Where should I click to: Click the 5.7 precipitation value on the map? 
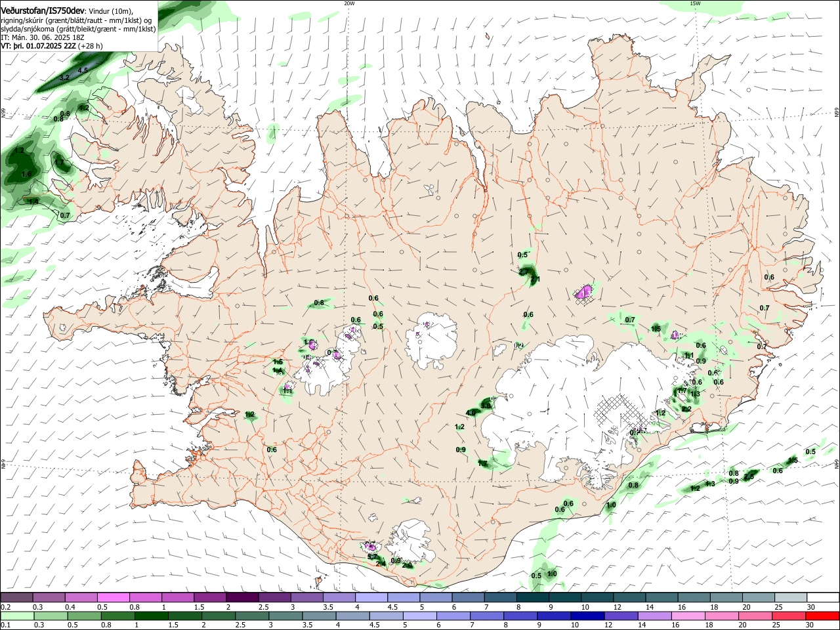click(x=372, y=557)
